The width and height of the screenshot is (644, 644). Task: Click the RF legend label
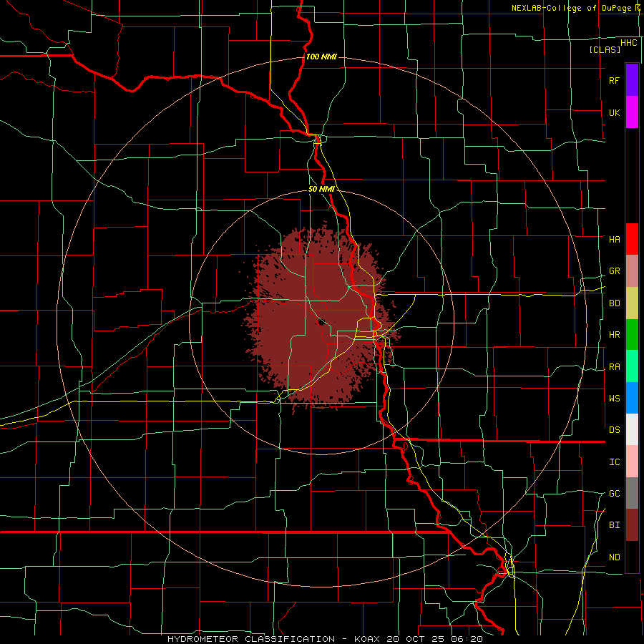[614, 80]
